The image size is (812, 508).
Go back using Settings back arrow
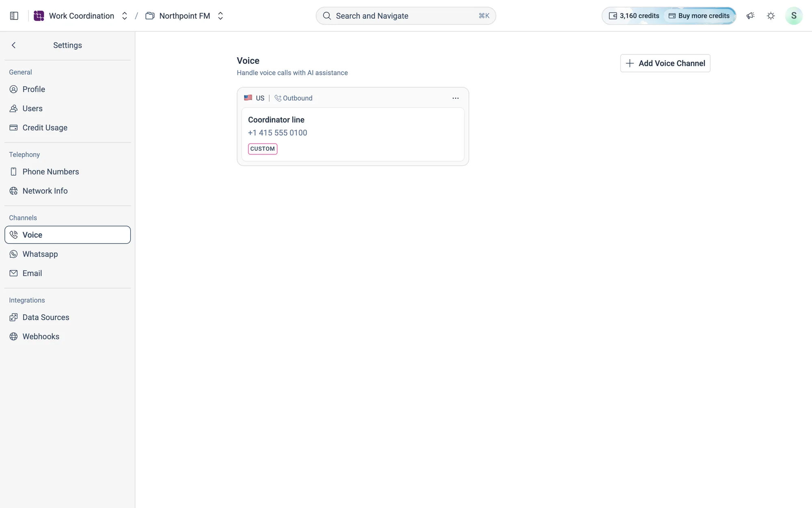[14, 45]
